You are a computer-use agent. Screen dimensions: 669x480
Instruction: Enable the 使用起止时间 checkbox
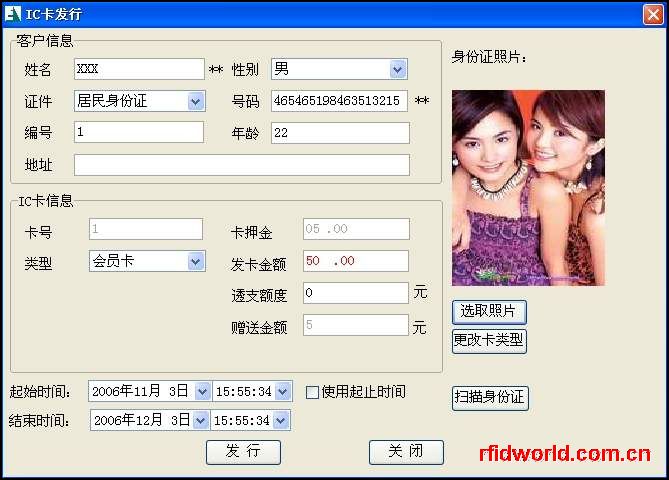coord(312,392)
